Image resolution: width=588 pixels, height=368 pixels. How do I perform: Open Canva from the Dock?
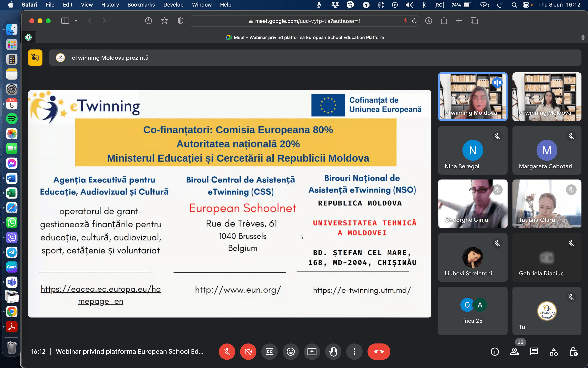(x=12, y=267)
